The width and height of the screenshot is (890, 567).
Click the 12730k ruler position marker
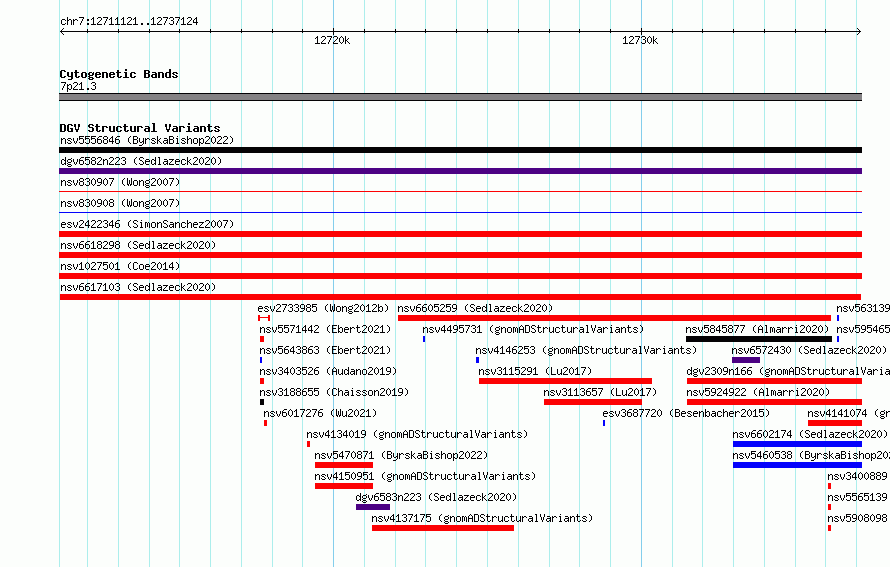tap(640, 40)
